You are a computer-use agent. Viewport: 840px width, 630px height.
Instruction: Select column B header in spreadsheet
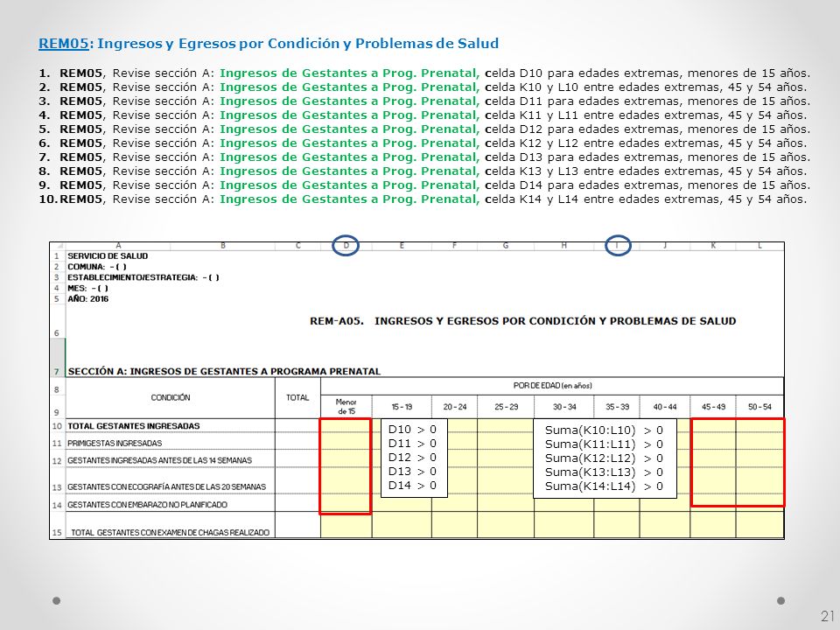pos(223,246)
